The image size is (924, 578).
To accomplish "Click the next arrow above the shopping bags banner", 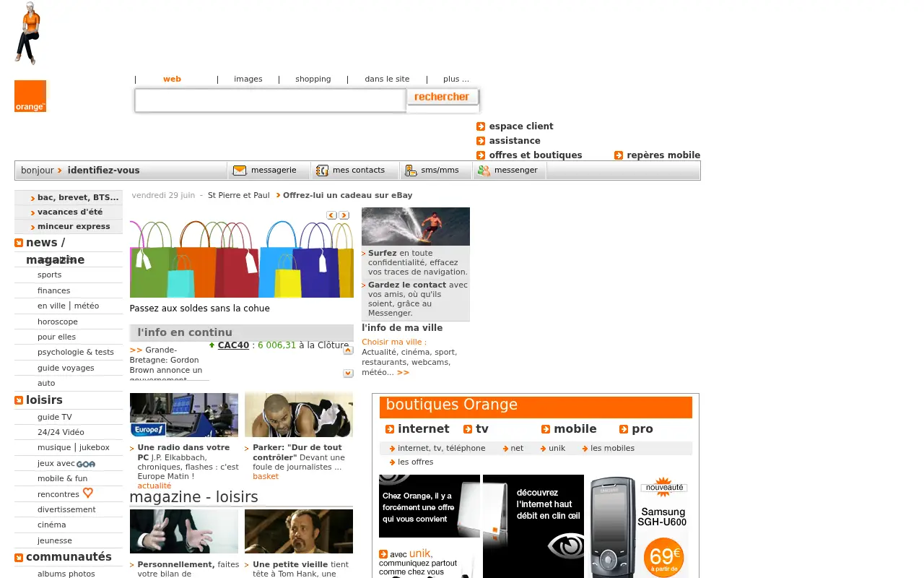I will coord(344,215).
